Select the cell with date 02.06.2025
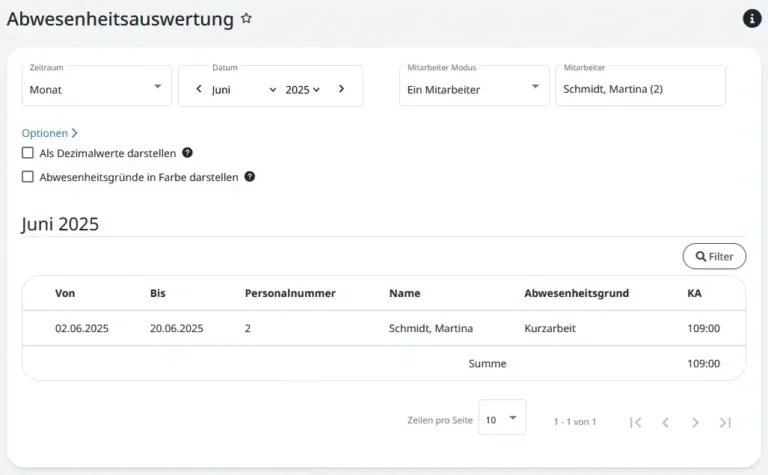The image size is (768, 475). click(82, 328)
